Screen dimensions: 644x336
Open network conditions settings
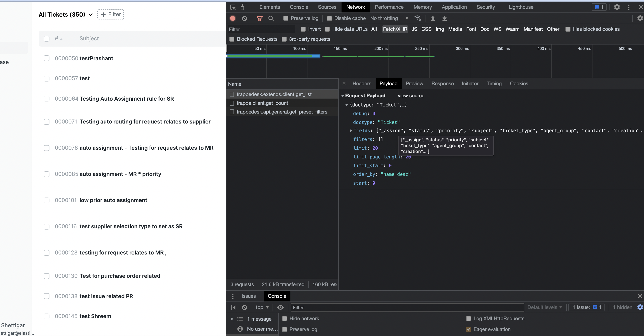(x=418, y=18)
